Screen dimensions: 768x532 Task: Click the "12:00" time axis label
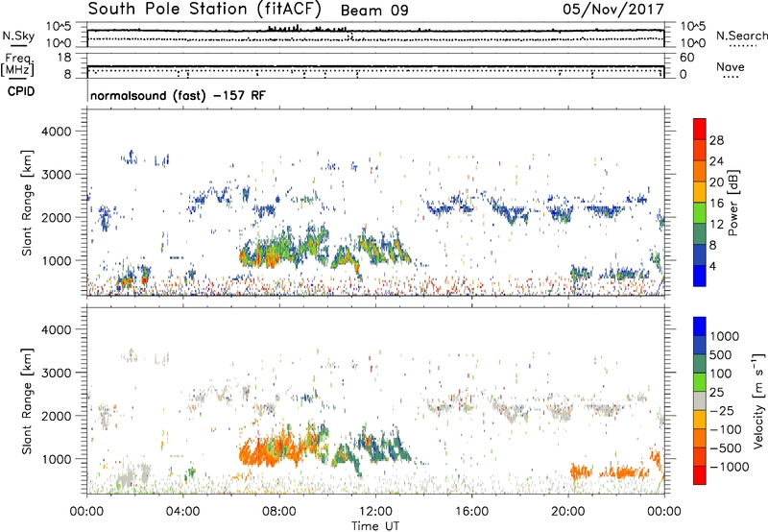375,512
